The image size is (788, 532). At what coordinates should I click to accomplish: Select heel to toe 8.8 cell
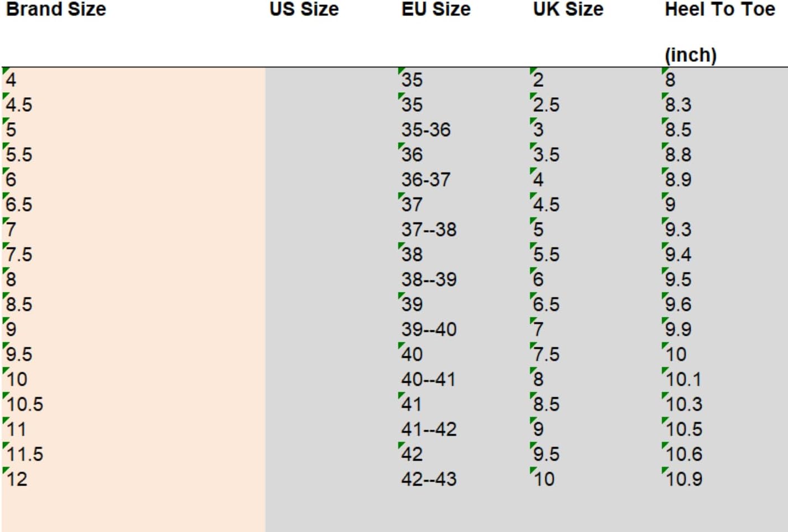pos(678,155)
